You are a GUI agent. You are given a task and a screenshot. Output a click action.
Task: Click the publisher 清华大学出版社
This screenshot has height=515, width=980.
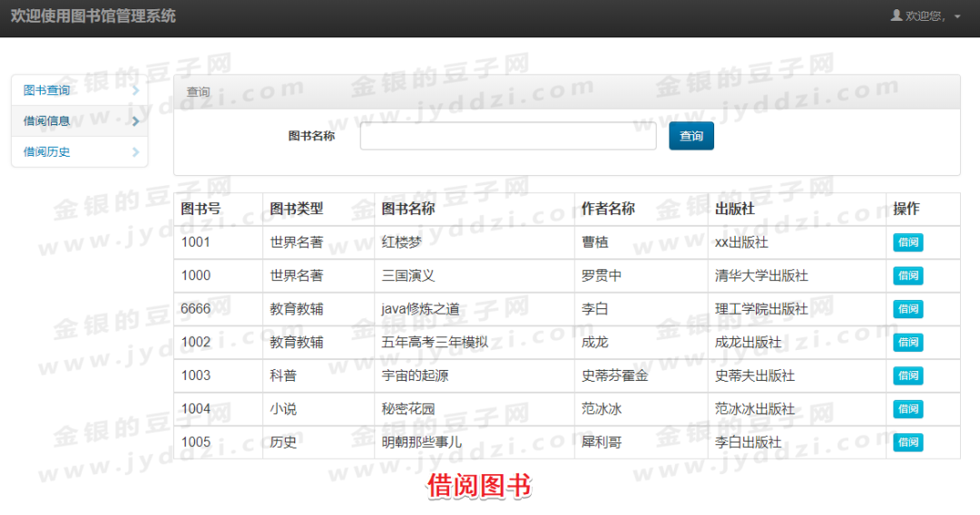click(x=761, y=276)
